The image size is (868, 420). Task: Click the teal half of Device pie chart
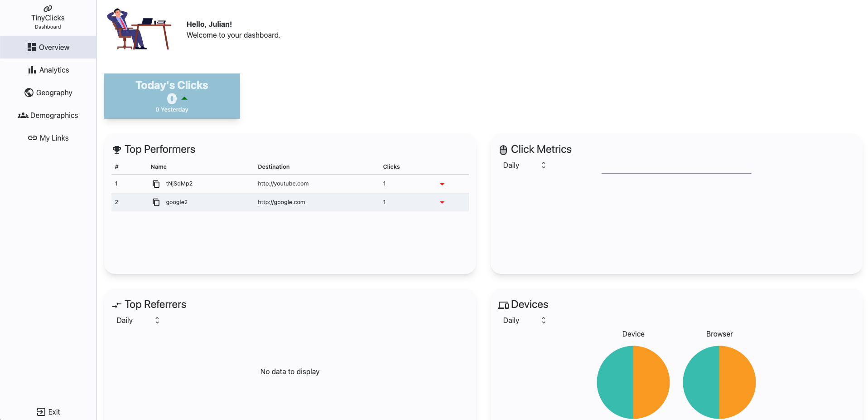pos(615,382)
